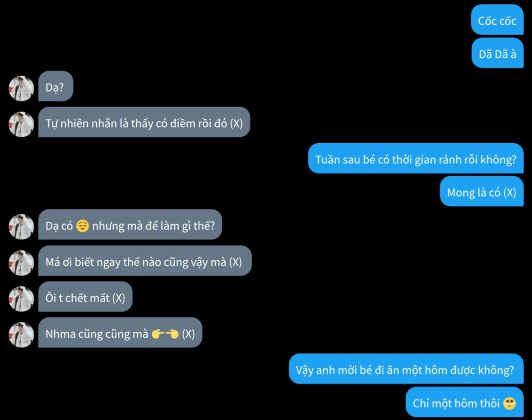
Task: Select the "Mong là có (X)" bubble
Action: coord(481,191)
